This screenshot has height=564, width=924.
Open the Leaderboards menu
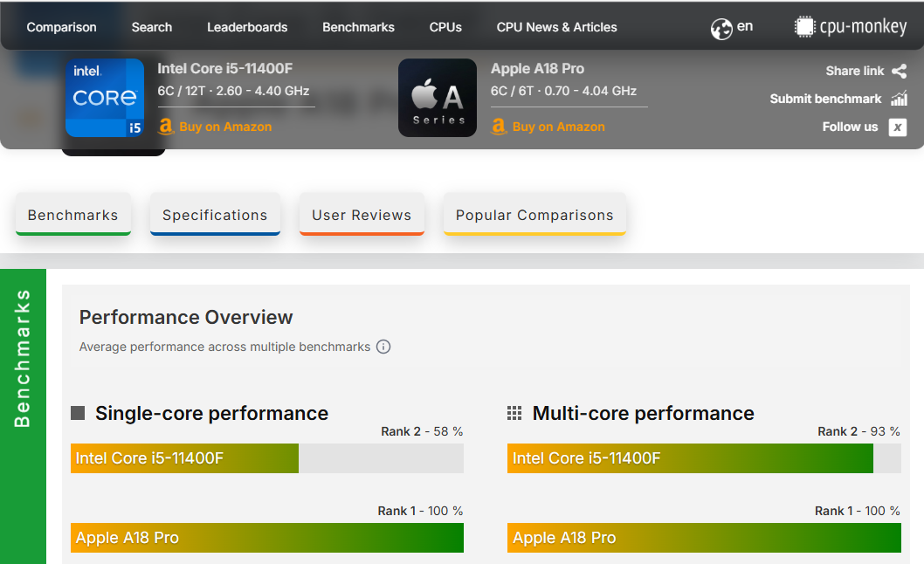(247, 27)
